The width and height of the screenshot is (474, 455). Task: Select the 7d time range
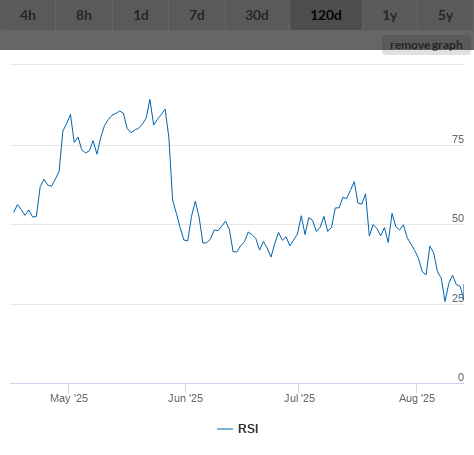click(x=197, y=15)
